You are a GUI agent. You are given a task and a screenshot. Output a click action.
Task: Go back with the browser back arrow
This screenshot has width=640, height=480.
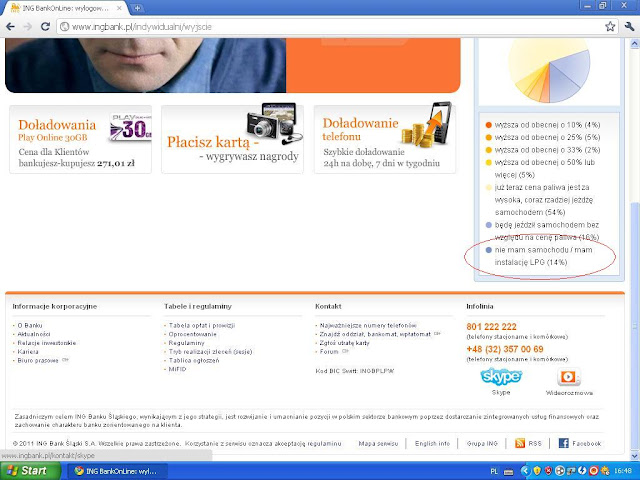point(10,27)
